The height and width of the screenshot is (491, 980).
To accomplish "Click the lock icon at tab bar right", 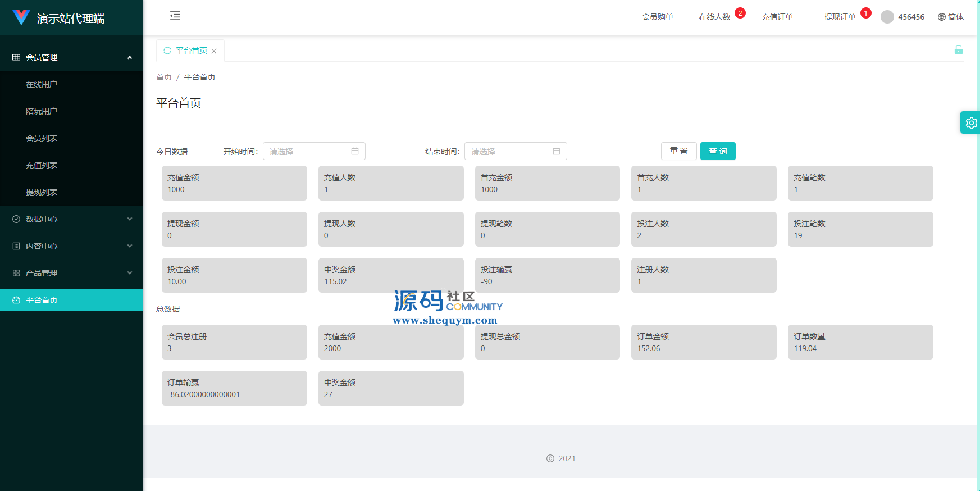I will tap(959, 49).
